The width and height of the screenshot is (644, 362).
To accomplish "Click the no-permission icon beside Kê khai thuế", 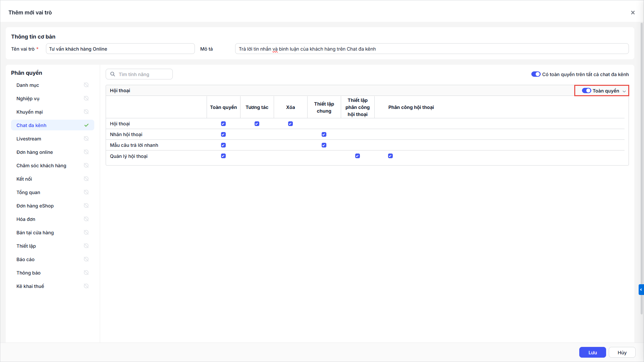I will point(86,286).
